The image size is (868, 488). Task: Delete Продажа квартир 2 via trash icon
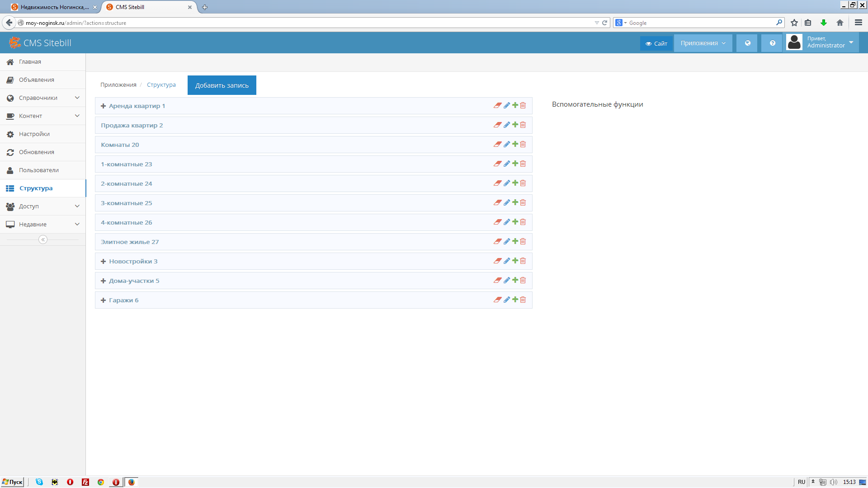523,125
